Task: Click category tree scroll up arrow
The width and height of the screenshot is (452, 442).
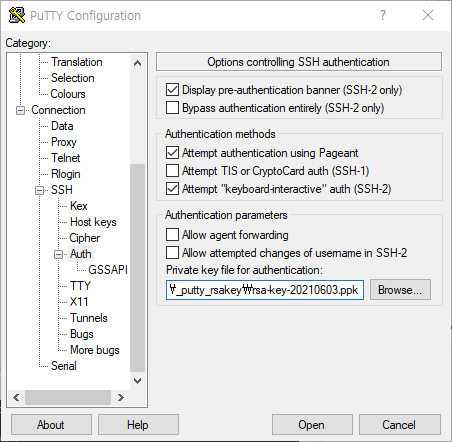Action: pyautogui.click(x=137, y=63)
